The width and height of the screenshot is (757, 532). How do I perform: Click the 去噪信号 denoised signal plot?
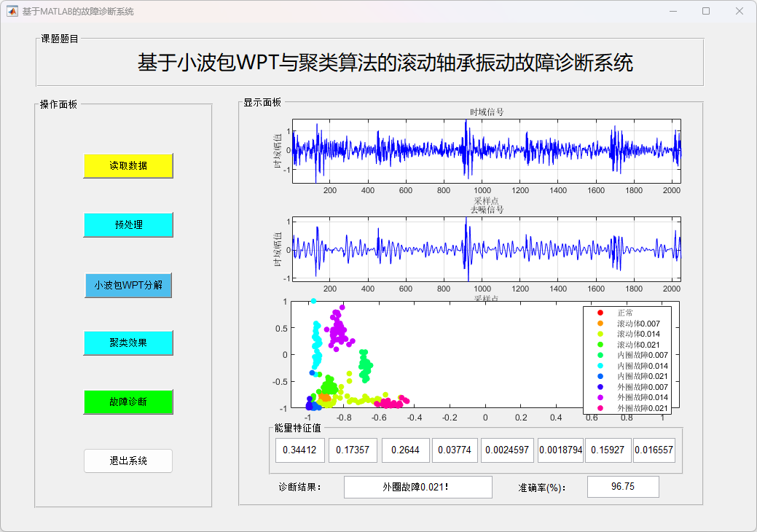487,249
